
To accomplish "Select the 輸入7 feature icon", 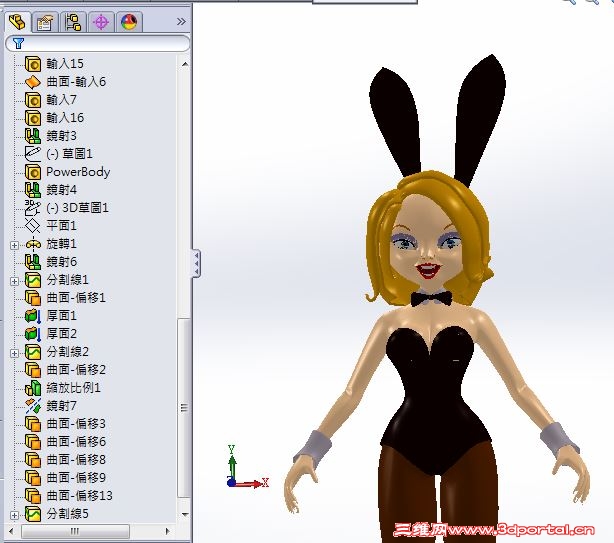I will point(33,100).
